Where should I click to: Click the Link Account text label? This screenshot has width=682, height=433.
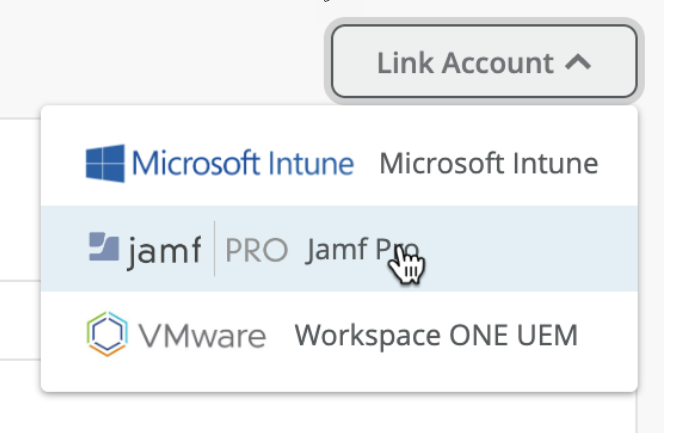(464, 63)
